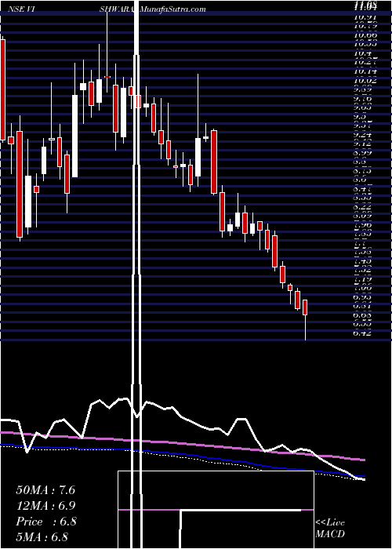
Task: Click the 5MA : 6.8 readout
Action: tap(42, 536)
